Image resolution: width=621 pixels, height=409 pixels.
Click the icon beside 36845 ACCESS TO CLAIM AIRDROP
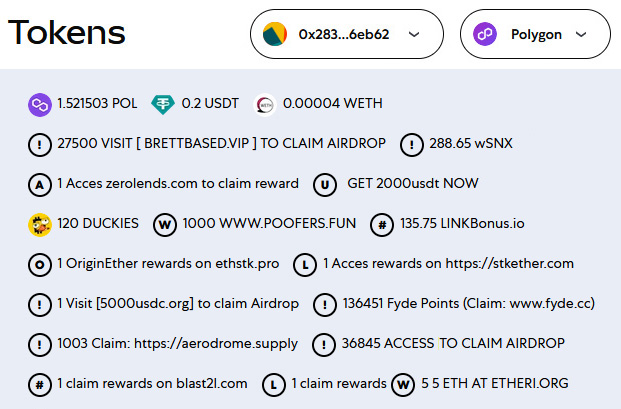tap(324, 345)
